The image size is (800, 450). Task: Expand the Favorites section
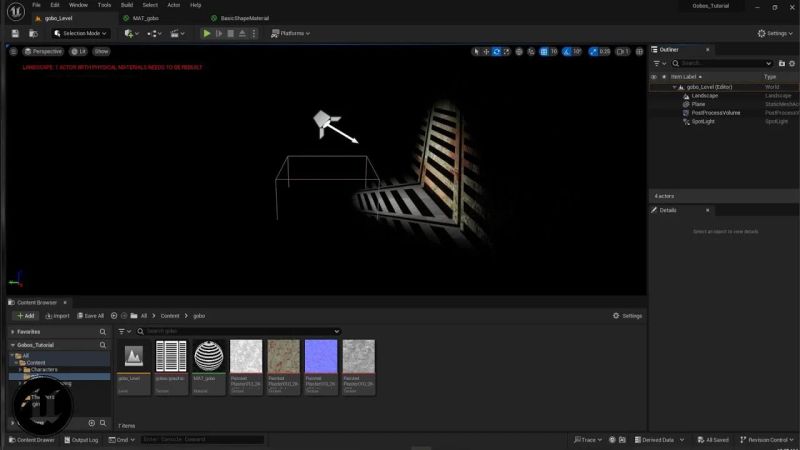(13, 332)
